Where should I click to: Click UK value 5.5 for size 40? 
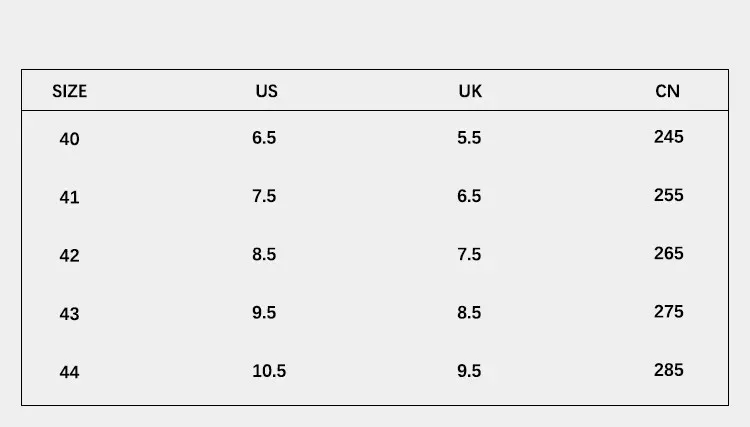pyautogui.click(x=469, y=138)
